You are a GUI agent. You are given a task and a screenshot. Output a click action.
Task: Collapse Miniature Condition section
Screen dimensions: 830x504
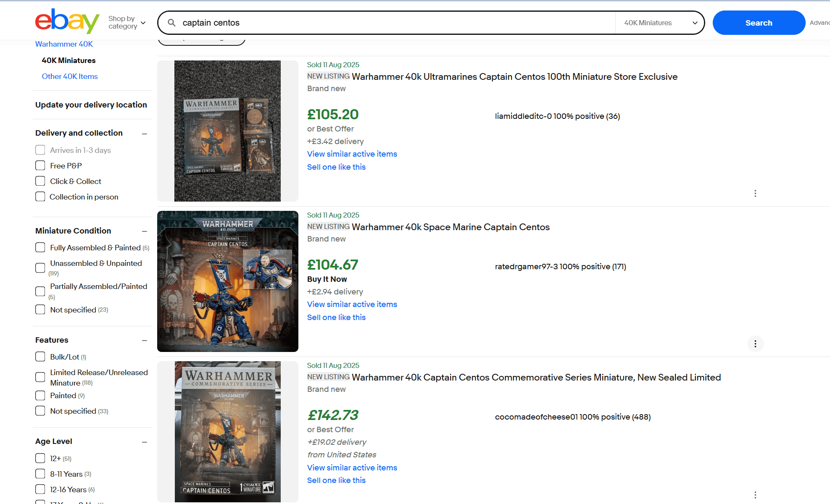pyautogui.click(x=145, y=231)
